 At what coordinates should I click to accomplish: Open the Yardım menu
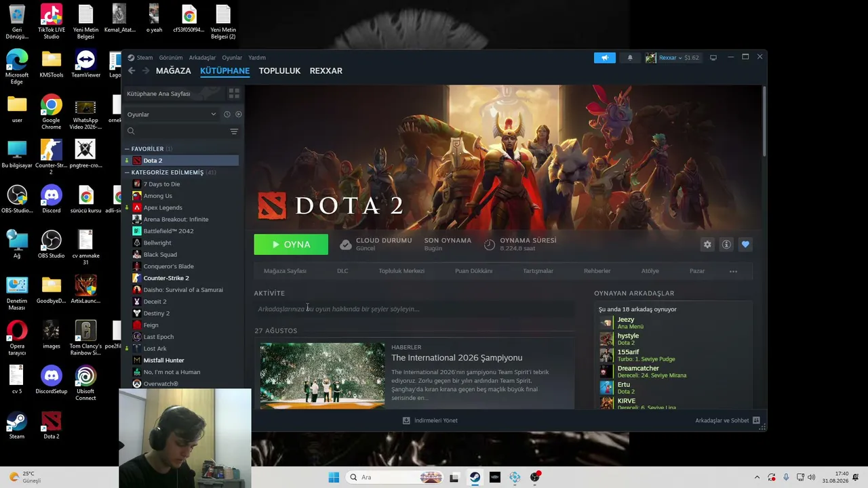click(x=257, y=58)
